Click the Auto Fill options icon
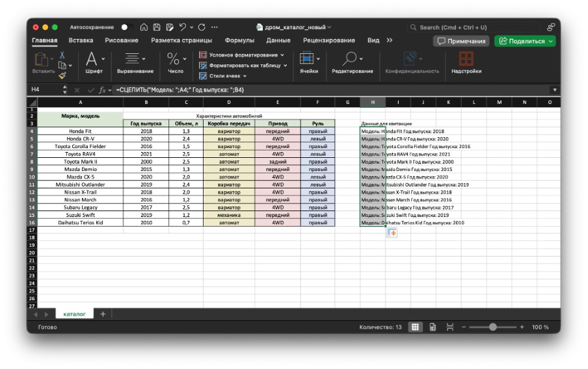 point(392,233)
